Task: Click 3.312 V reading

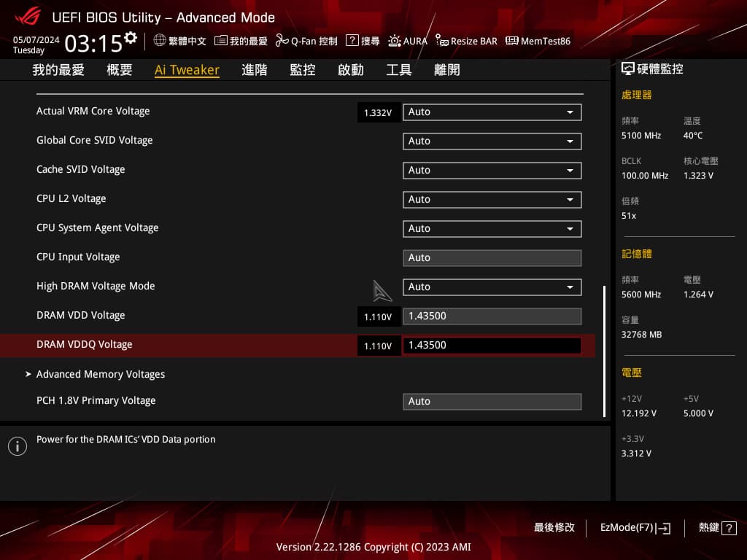Action: (x=636, y=454)
